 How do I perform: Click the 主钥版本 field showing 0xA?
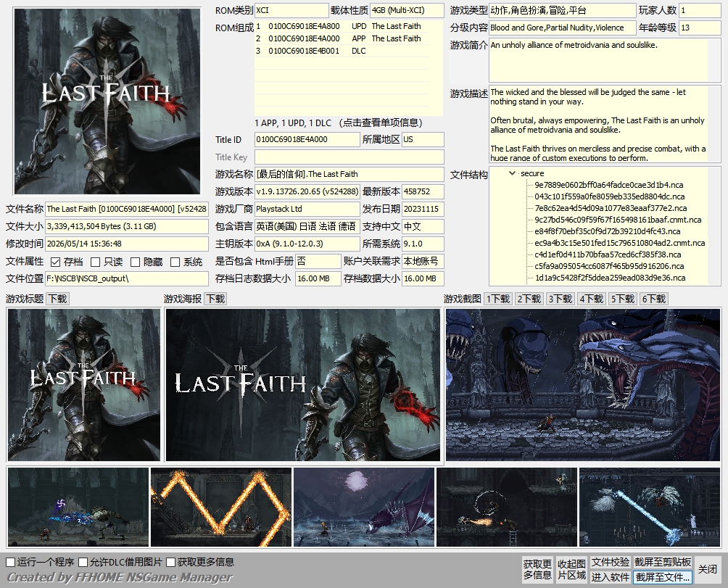click(x=307, y=244)
